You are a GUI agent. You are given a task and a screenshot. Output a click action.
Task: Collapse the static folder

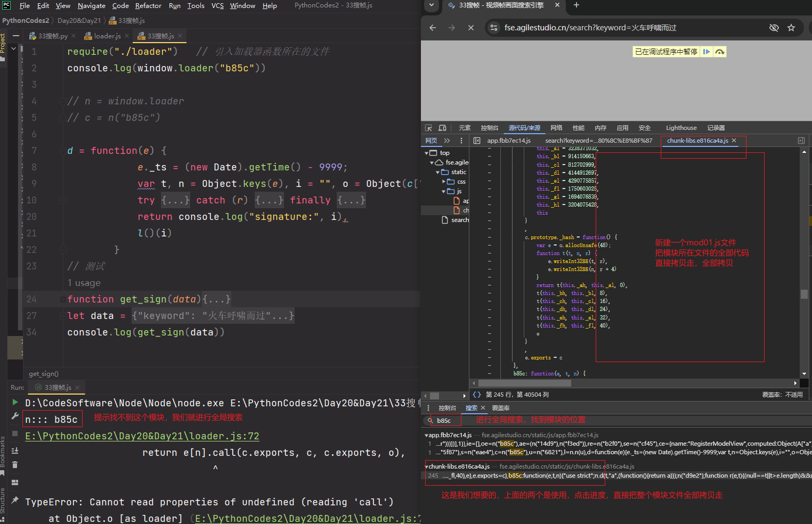tap(437, 172)
